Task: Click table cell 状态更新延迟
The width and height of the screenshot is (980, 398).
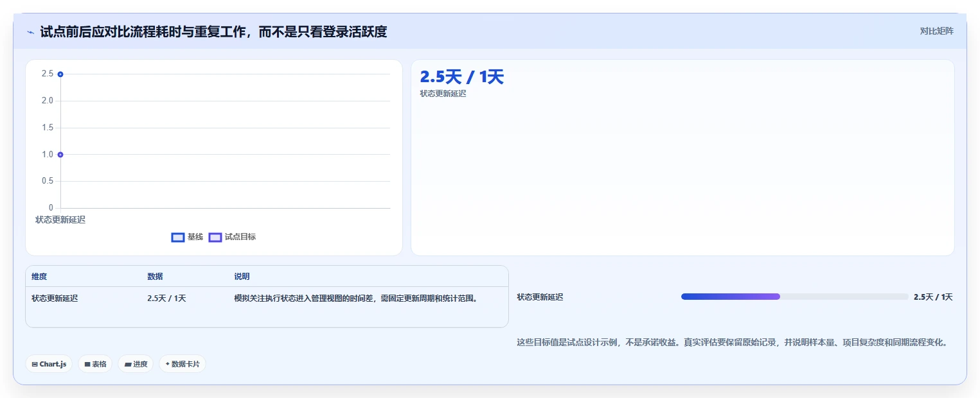Action: (55, 298)
